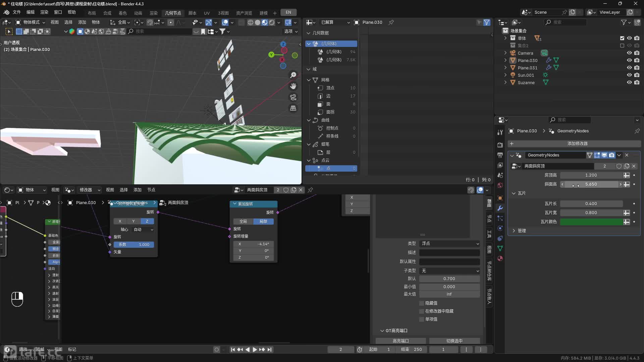The height and width of the screenshot is (362, 644).
Task: Toggle GeometryNodes modifier render visibility
Action: (x=612, y=155)
